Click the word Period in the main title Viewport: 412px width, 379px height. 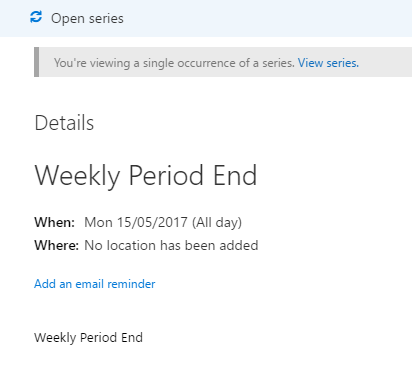coord(166,176)
